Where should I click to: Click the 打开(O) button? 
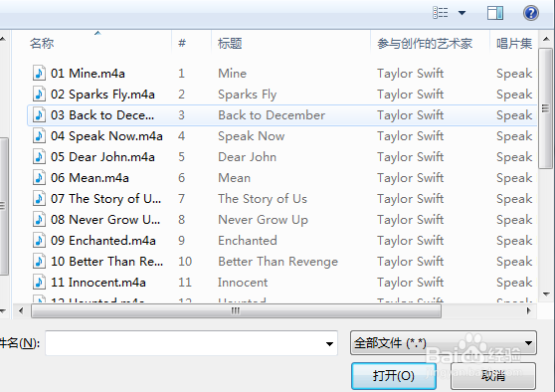394,376
